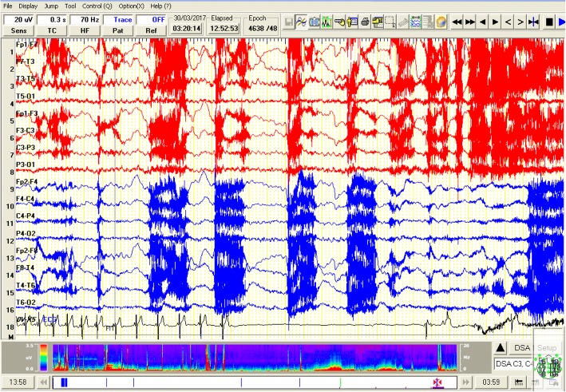Click the fast rewind double-arrow button
Screen dimensions: 566x392
pos(457,22)
